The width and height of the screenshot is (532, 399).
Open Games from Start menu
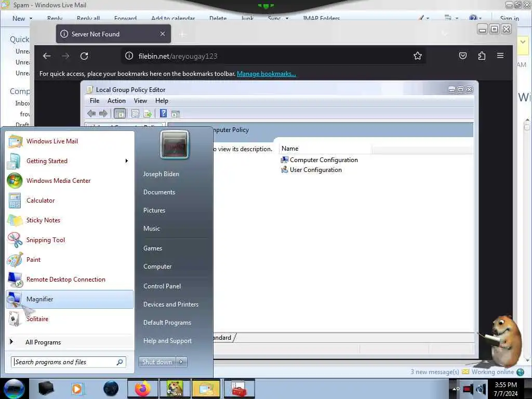point(153,248)
